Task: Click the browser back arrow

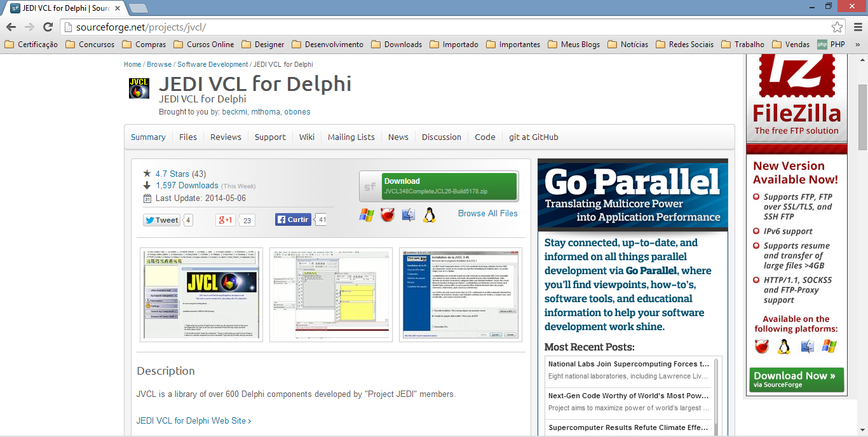Action: click(x=11, y=27)
